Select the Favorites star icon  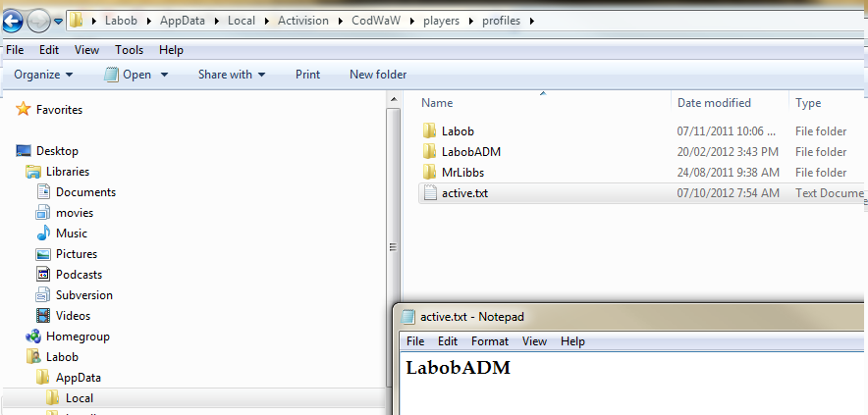(24, 110)
